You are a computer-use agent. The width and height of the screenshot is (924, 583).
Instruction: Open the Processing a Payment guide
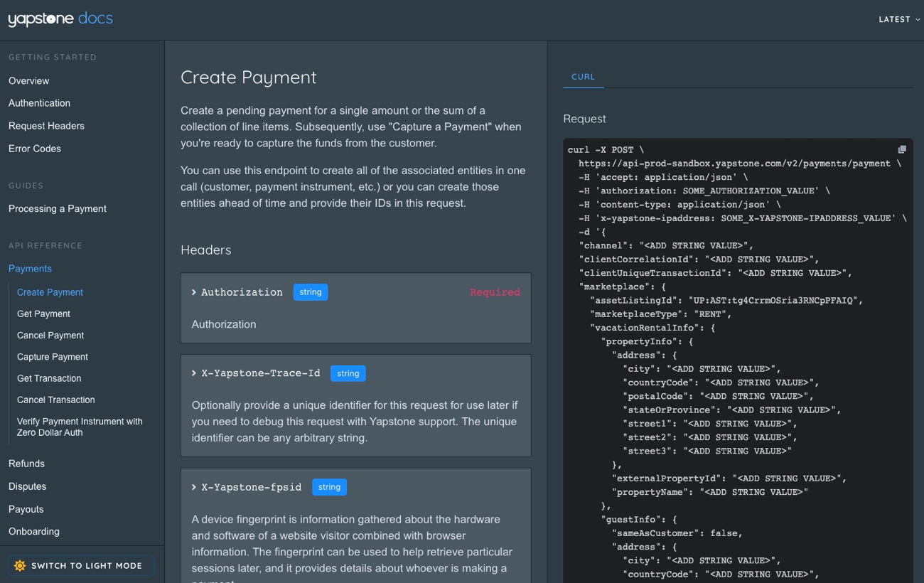[x=58, y=209]
